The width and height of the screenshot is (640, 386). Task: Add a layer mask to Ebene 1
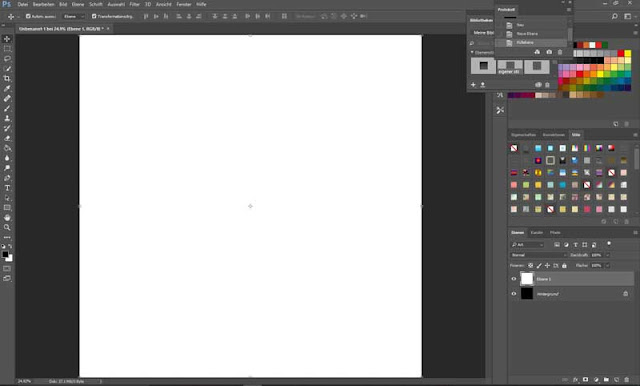click(586, 379)
